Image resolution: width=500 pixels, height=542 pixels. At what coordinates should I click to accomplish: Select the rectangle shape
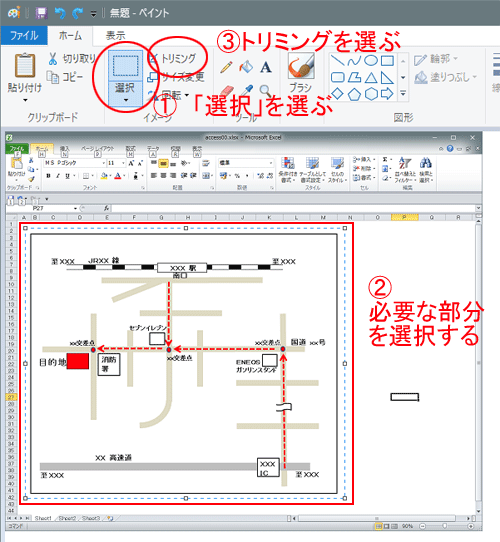coord(387,61)
